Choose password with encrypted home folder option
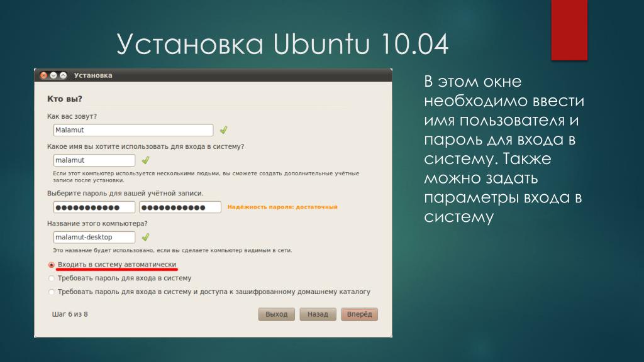Viewport: 644px width, 362px height. point(52,292)
